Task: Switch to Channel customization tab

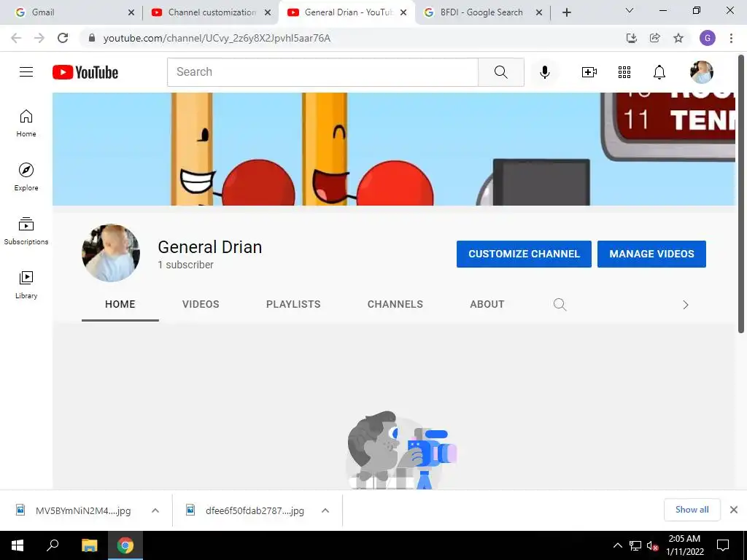Action: (211, 12)
